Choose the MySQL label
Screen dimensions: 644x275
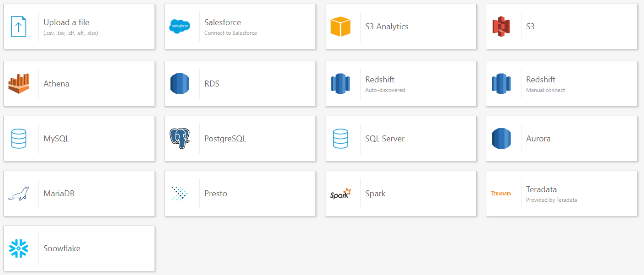[x=56, y=139]
